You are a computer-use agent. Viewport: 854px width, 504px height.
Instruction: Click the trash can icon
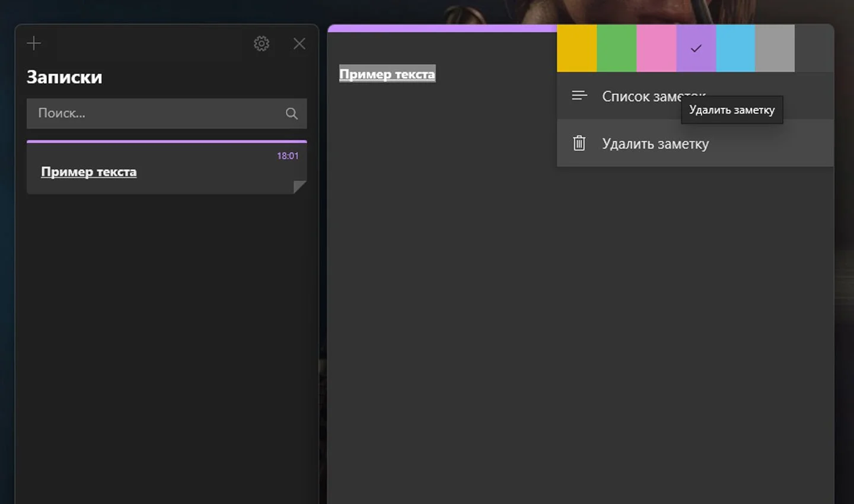click(579, 143)
